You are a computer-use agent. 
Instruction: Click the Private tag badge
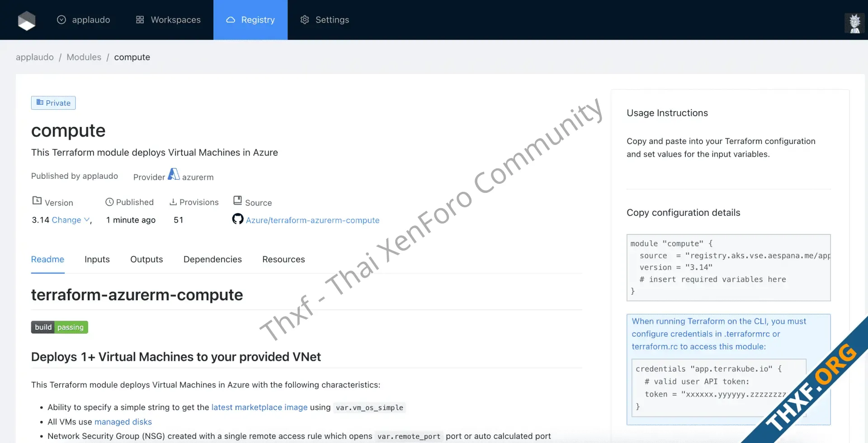coord(53,103)
